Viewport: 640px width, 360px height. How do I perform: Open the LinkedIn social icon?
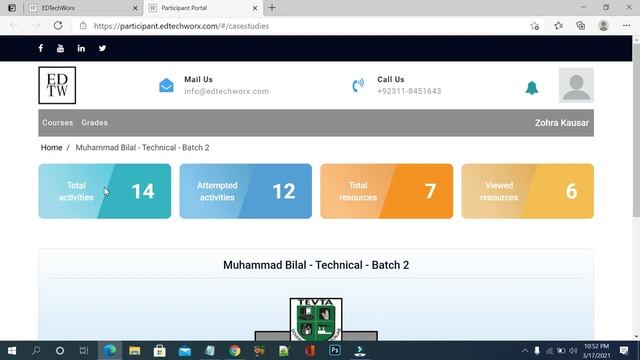(81, 48)
